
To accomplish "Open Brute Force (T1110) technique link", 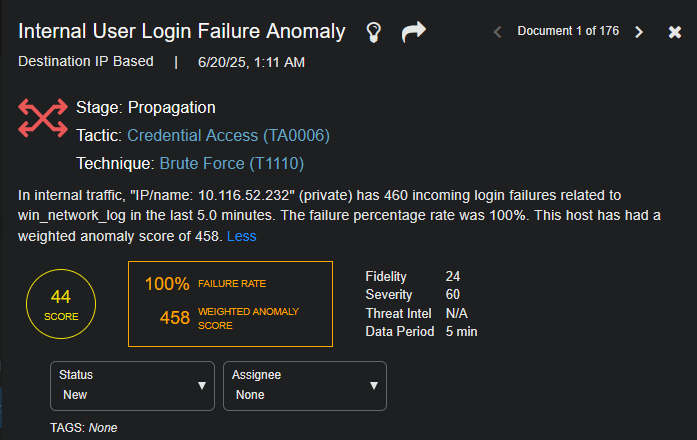I will click(x=231, y=163).
